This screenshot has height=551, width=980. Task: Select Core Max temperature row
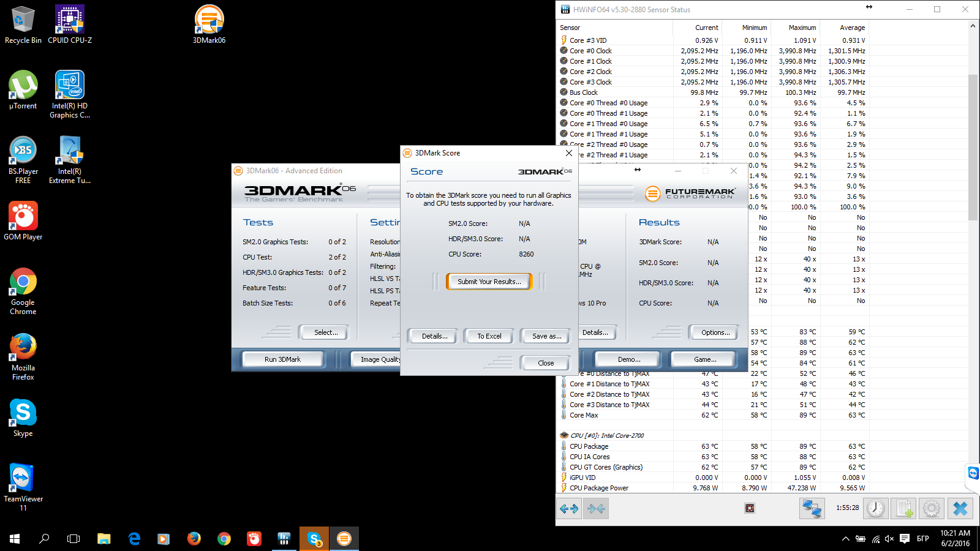[x=713, y=415]
